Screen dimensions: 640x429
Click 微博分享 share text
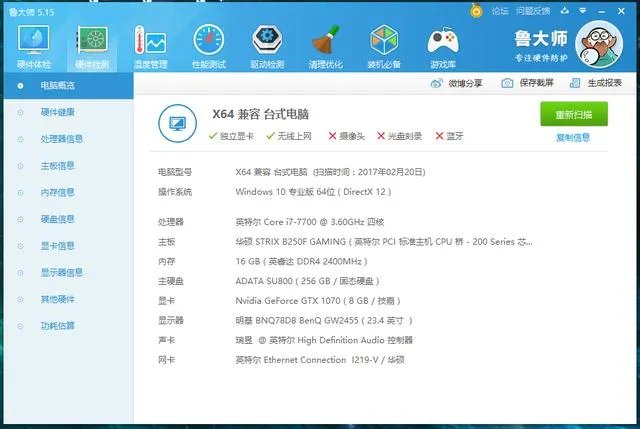click(x=465, y=83)
